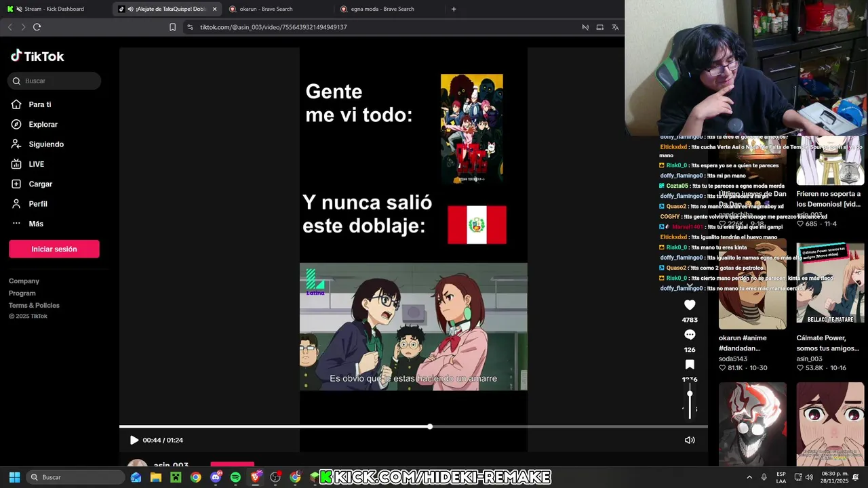Open the Company footer link
The width and height of the screenshot is (868, 488).
(24, 281)
